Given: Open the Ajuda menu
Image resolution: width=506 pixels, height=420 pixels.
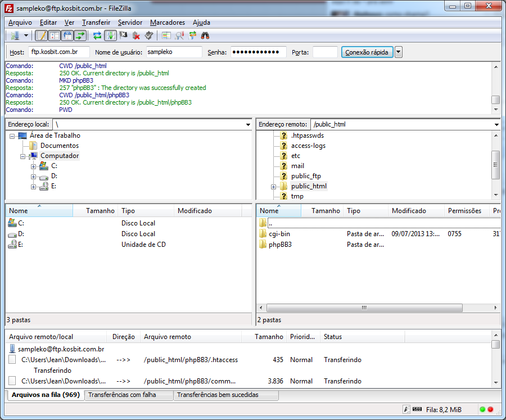Looking at the screenshot, I should click(x=201, y=22).
